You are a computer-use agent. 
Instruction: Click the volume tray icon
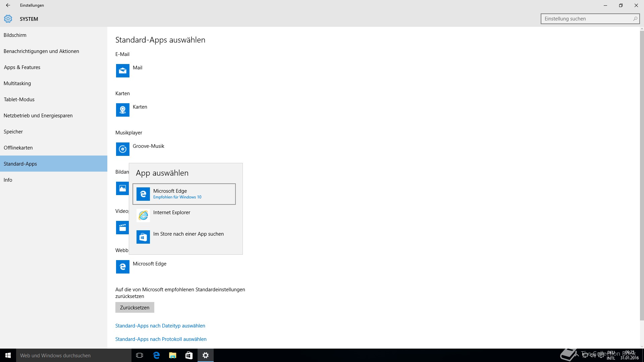(593, 355)
